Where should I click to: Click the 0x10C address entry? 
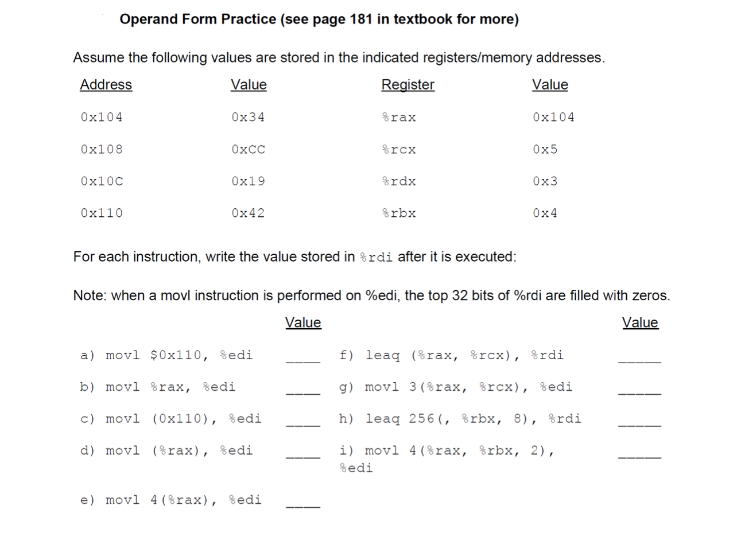pos(102,181)
